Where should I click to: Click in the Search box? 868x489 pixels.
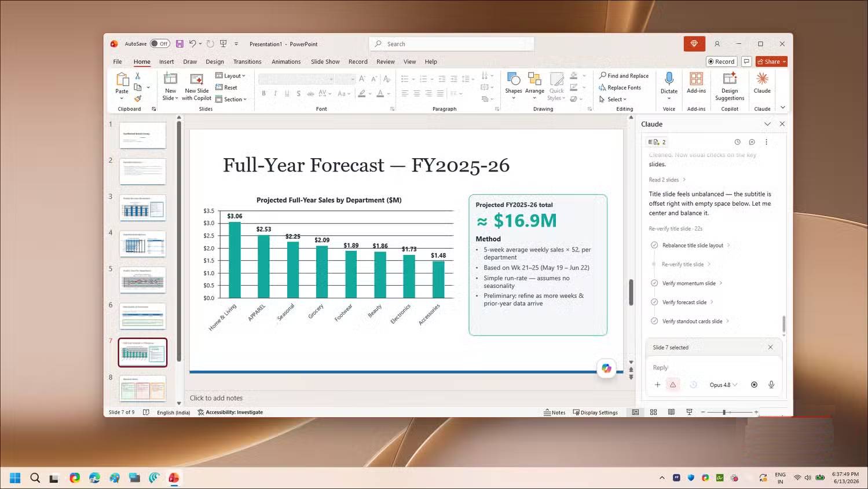point(452,44)
